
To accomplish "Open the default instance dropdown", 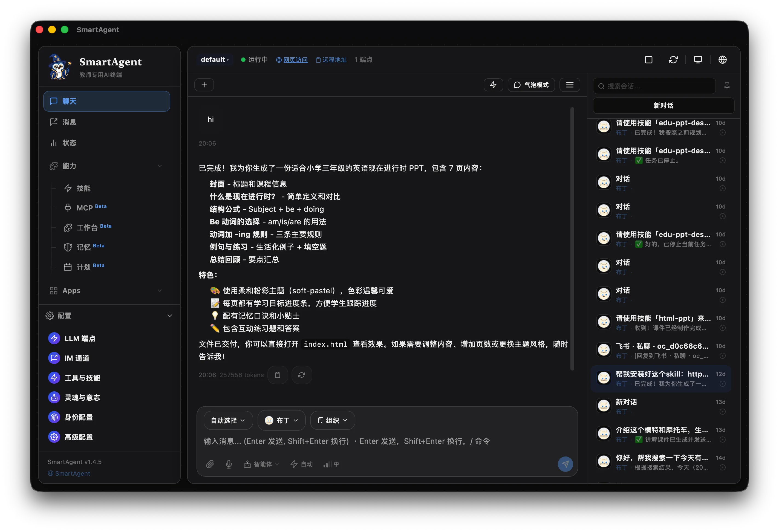I will point(215,60).
